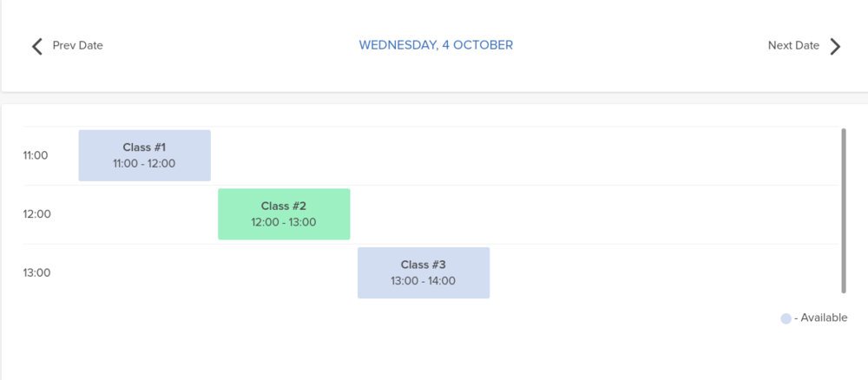The image size is (868, 380).
Task: Click the 11:00 row time label
Action: pos(36,156)
